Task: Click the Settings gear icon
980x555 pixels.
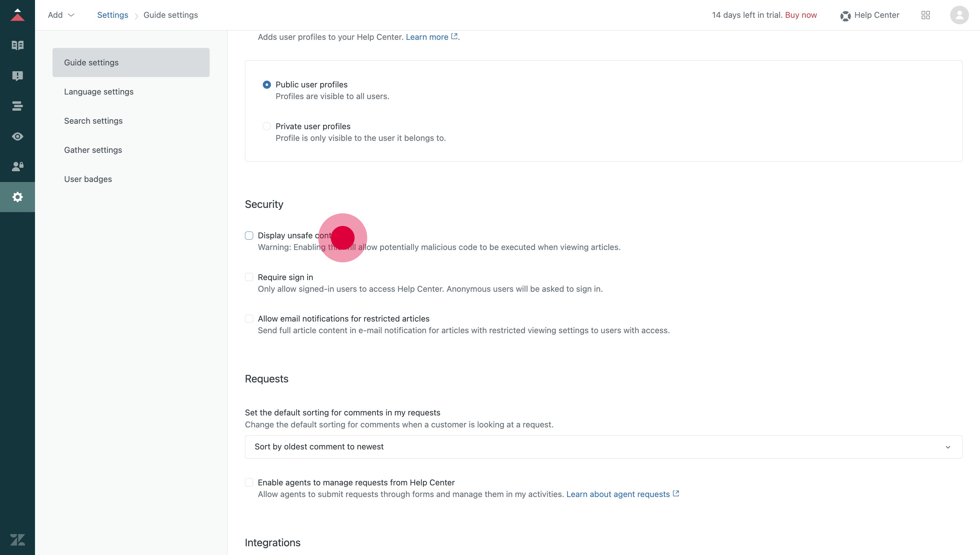Action: (x=17, y=197)
